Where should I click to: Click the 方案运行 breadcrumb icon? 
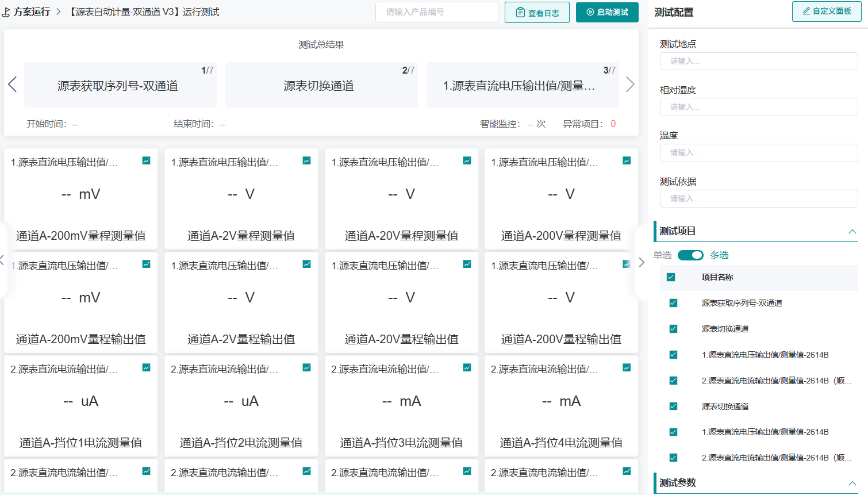6,12
